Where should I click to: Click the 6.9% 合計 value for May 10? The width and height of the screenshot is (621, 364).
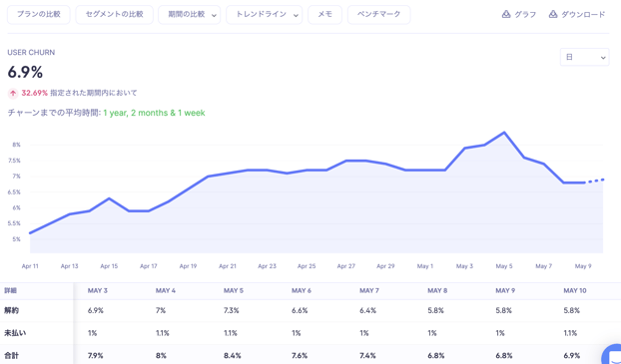572,356
